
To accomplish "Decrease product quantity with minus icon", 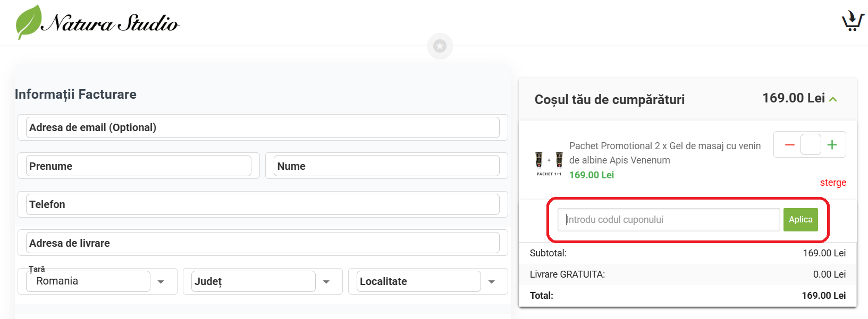I will point(789,145).
